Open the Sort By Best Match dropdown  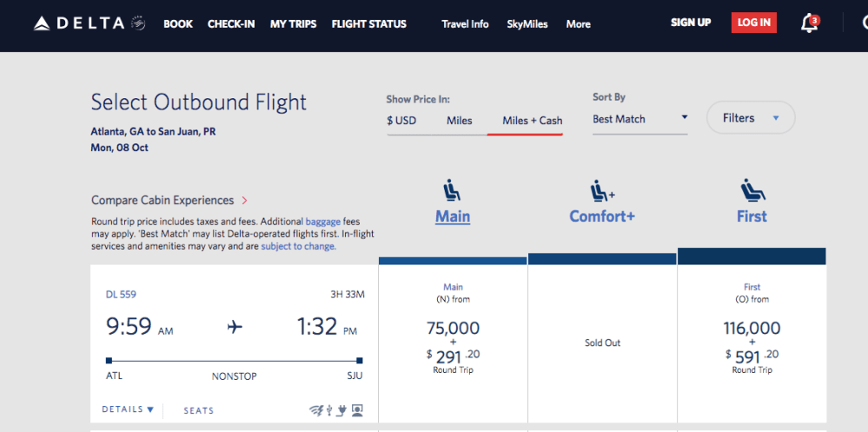[639, 119]
